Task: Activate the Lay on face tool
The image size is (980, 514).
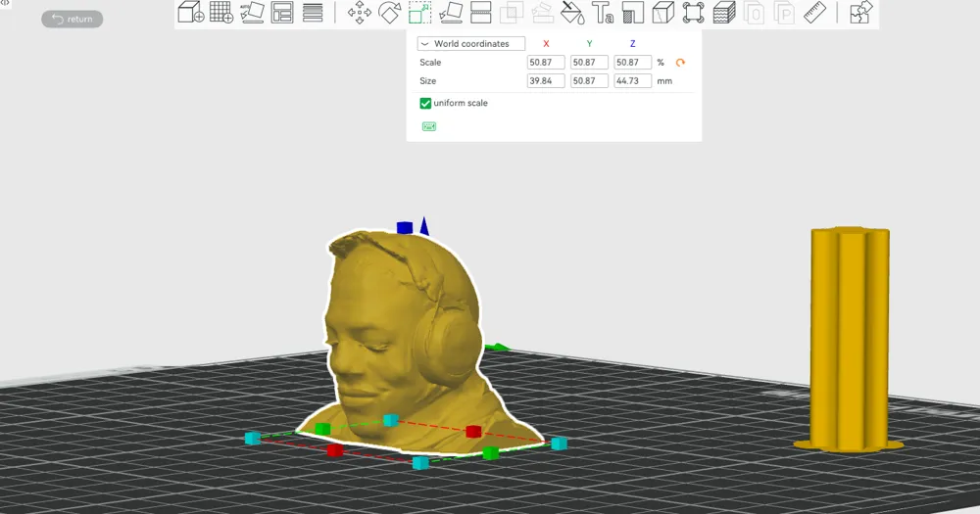Action: [x=451, y=12]
